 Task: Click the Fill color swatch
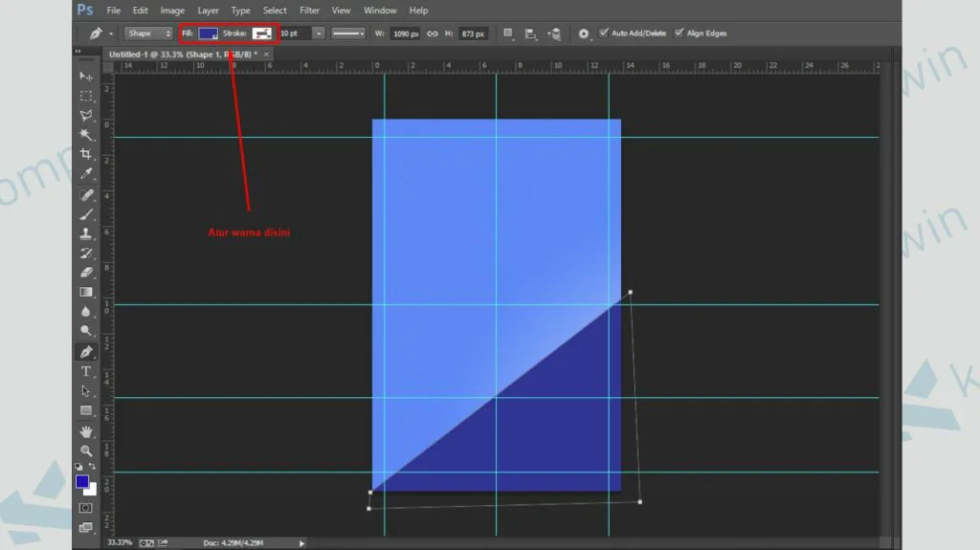(208, 33)
